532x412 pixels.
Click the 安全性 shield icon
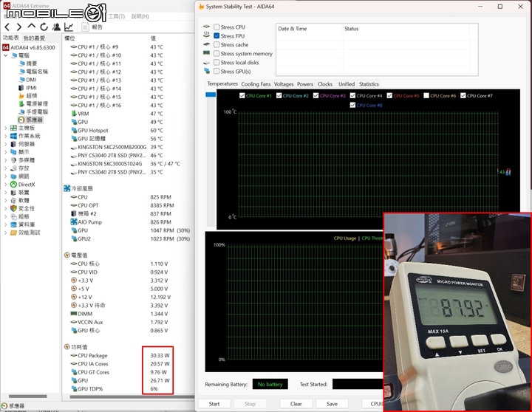click(x=13, y=208)
